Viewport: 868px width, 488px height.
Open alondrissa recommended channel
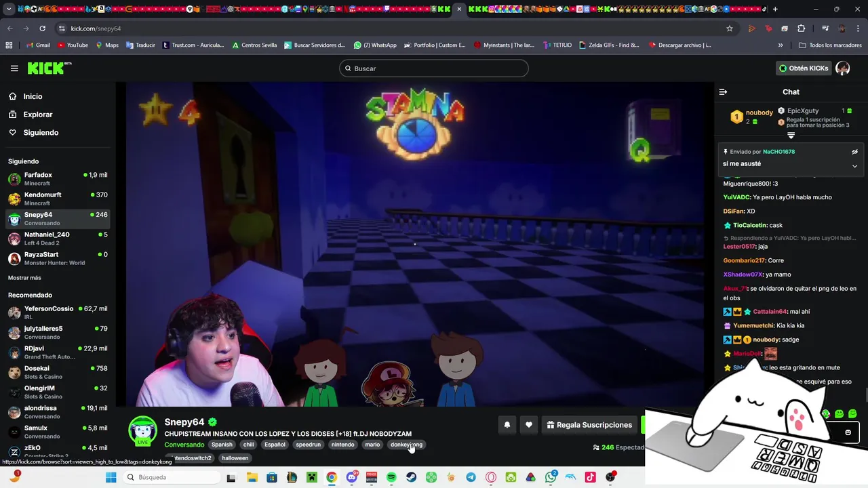[58, 412]
